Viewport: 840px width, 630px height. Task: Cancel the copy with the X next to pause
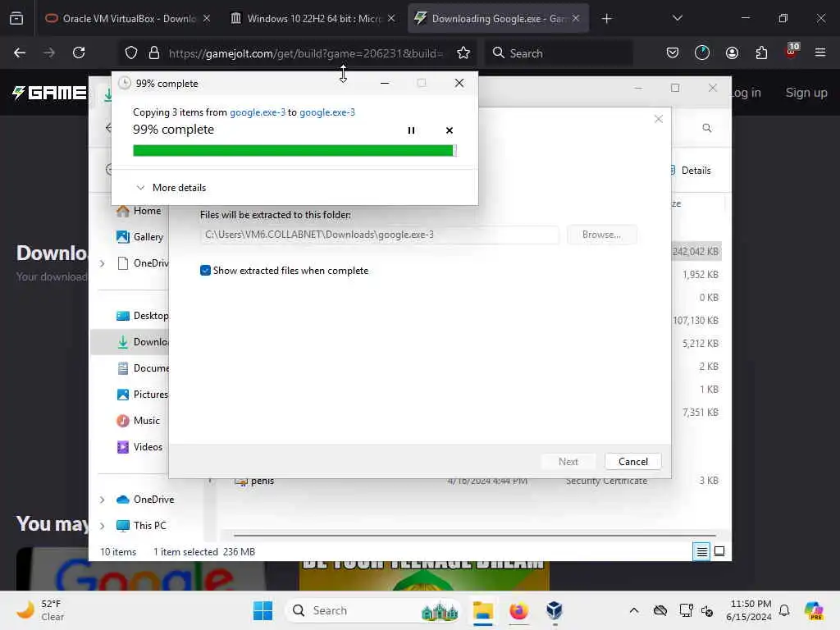[x=449, y=130]
